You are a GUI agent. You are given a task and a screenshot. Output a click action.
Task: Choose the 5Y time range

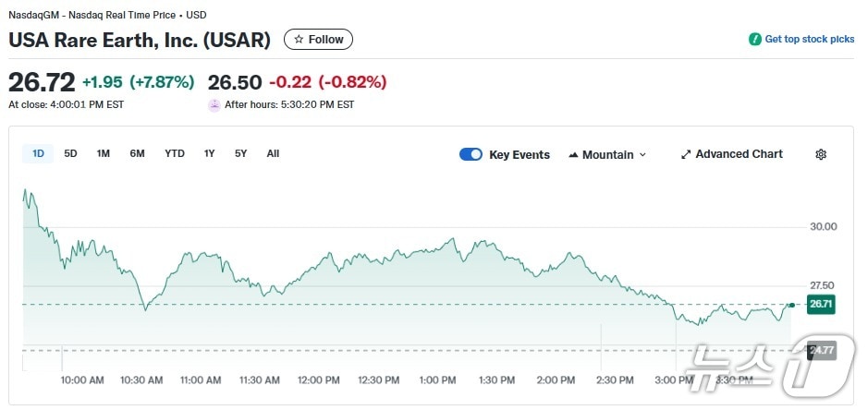tap(240, 153)
